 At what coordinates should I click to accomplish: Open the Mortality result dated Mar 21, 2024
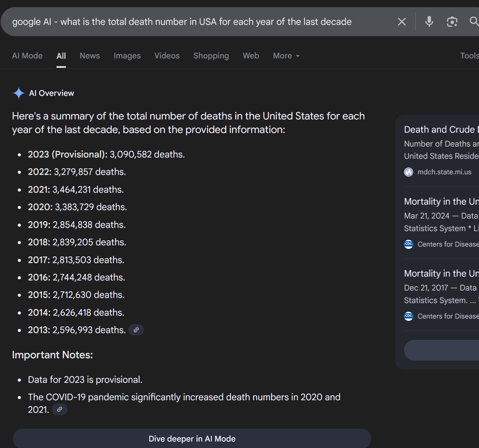coord(442,201)
